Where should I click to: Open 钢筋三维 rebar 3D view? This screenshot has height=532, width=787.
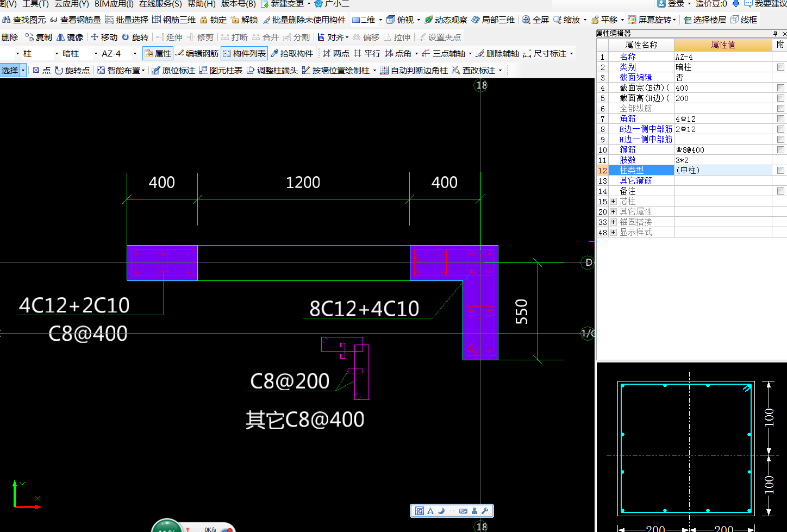(x=174, y=20)
